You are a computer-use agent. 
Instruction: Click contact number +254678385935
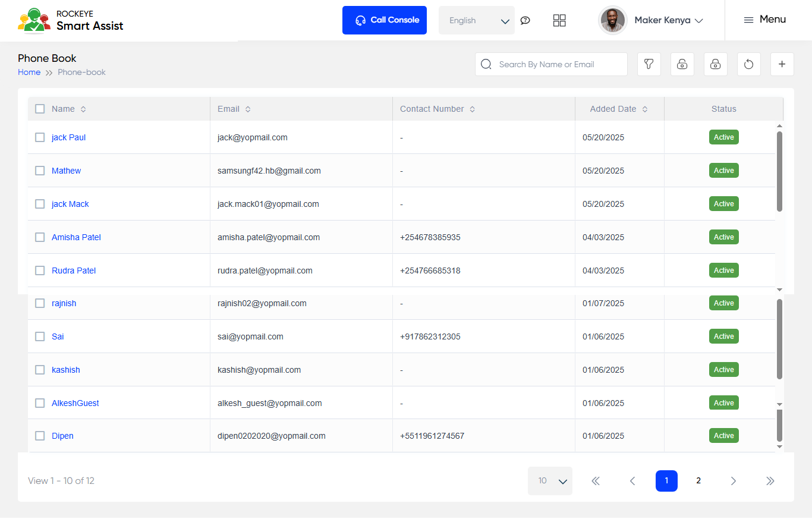(x=430, y=237)
